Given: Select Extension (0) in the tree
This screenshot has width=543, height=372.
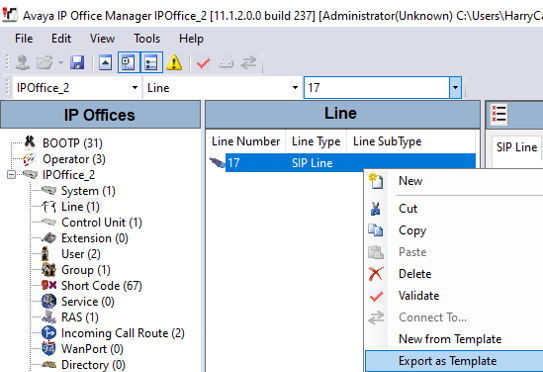Looking at the screenshot, I should click(x=95, y=238).
